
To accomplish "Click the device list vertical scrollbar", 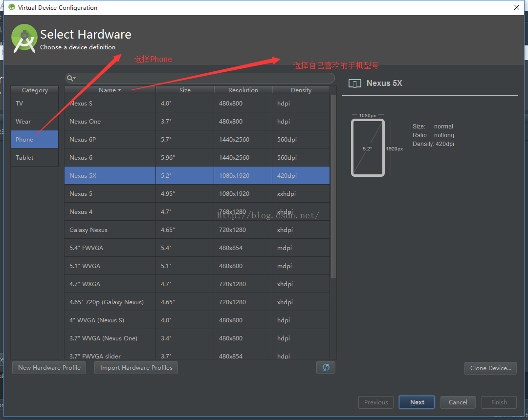I will coord(333,187).
